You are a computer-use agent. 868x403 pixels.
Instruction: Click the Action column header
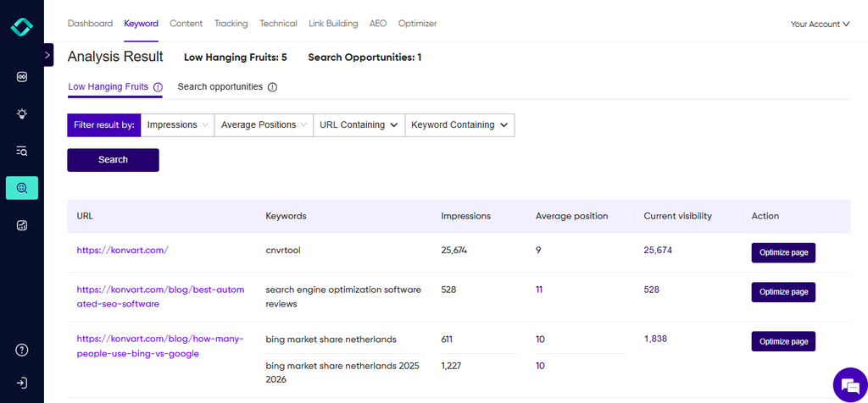[x=765, y=216]
